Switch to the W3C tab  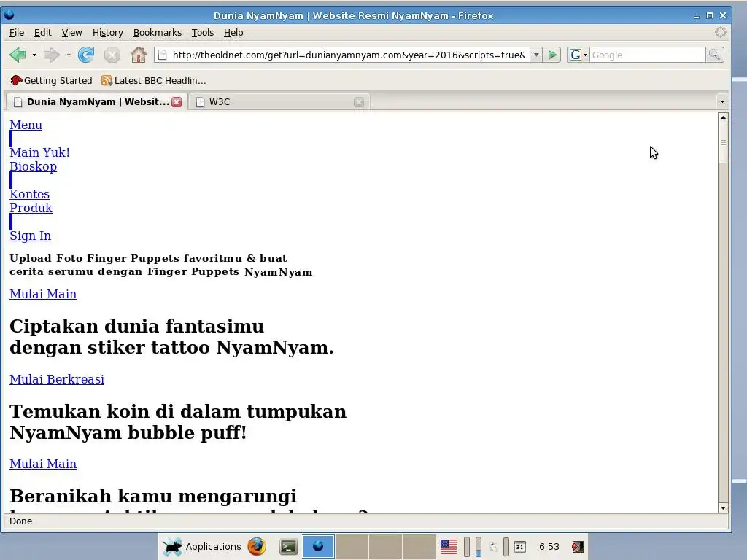click(x=279, y=102)
